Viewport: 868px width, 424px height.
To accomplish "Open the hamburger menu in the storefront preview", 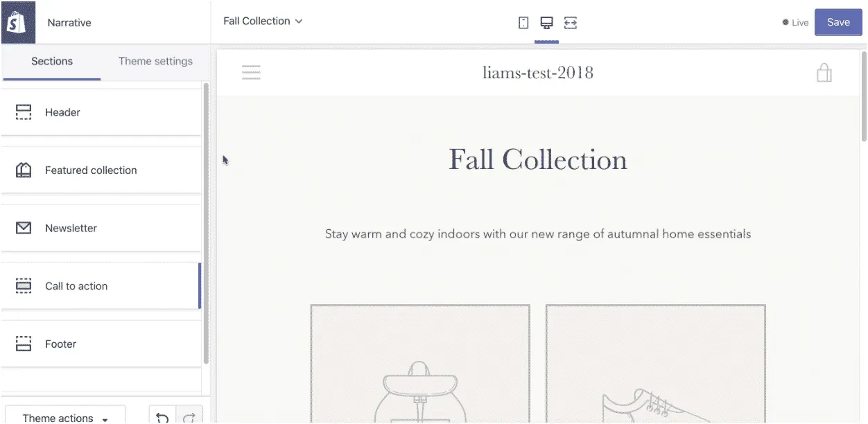I will pos(251,71).
